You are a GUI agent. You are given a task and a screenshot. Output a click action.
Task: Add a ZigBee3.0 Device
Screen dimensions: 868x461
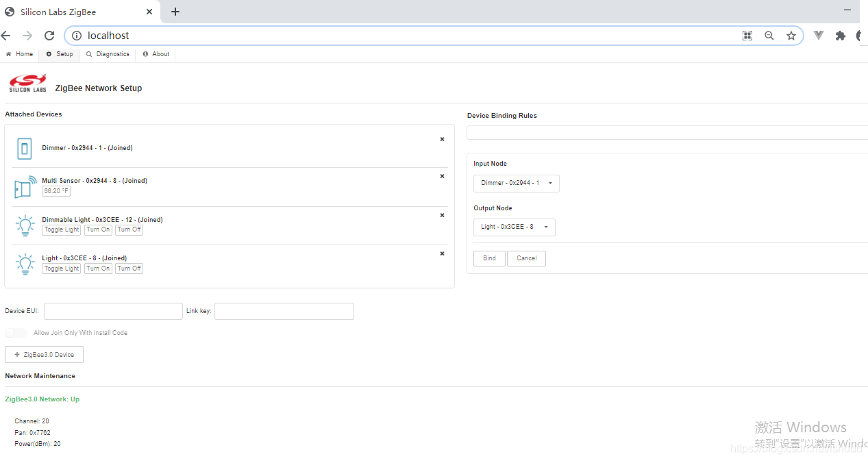44,355
